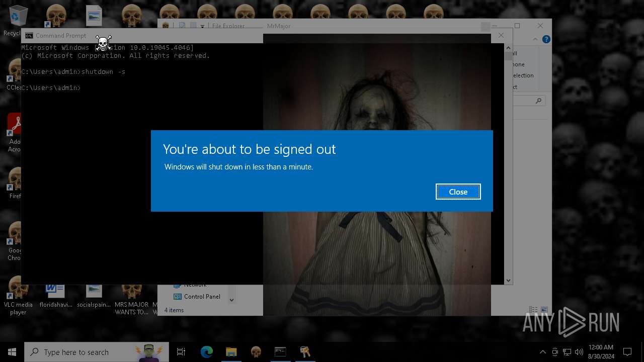
Task: Open the File Explorer help icon
Action: 546,39
